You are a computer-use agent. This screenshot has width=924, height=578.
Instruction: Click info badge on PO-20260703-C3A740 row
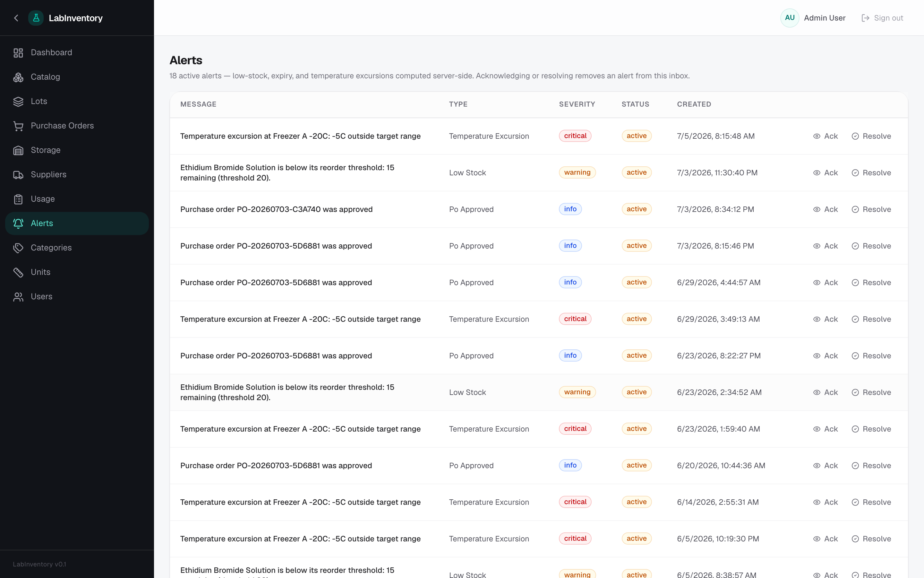click(570, 209)
